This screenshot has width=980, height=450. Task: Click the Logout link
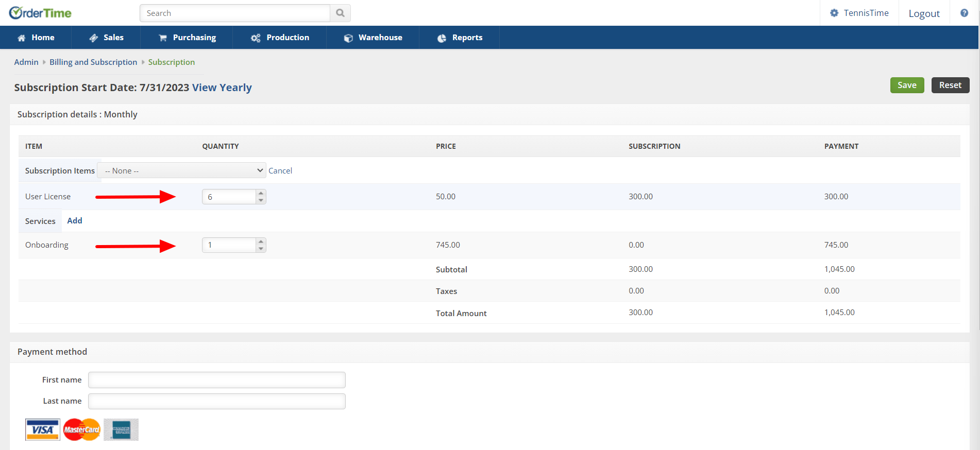924,13
